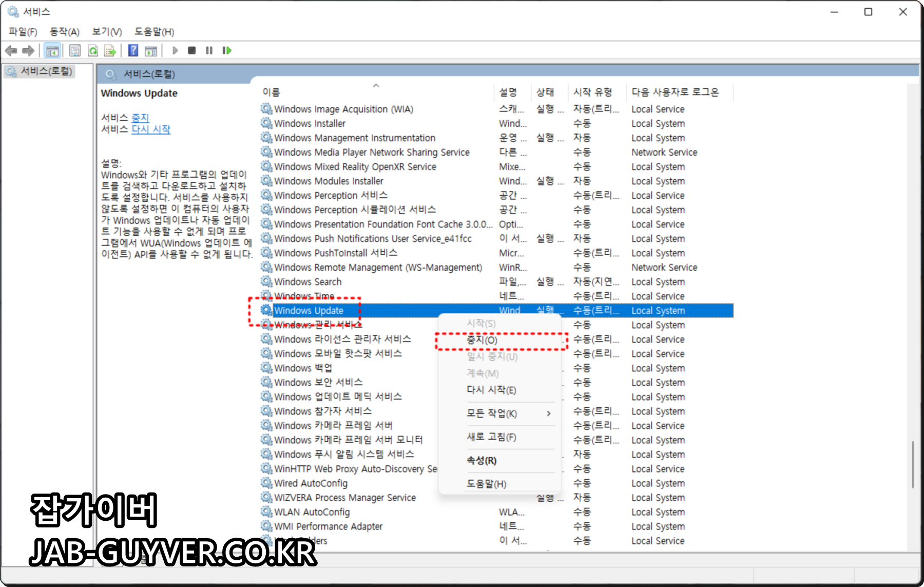Sort by 다음 사용자로 로그온 column header
This screenshot has height=587, width=924.
[681, 92]
